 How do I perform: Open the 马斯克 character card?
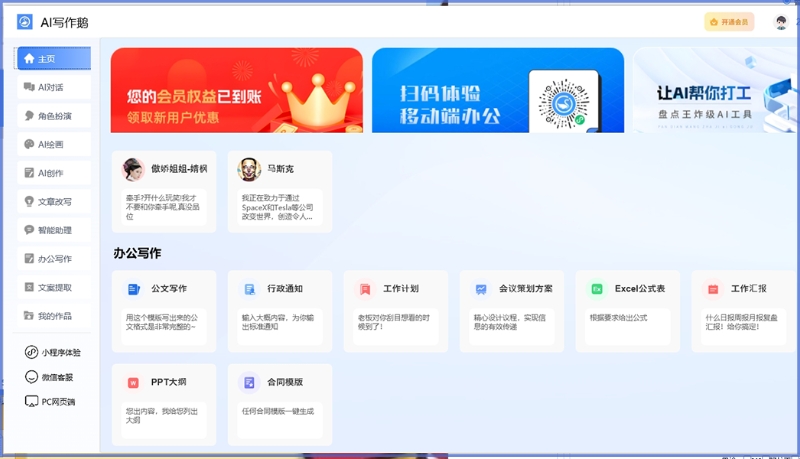tap(280, 192)
